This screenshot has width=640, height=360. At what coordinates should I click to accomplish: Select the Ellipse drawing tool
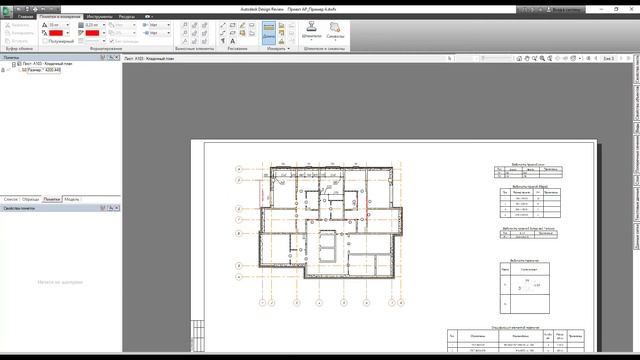coord(252,25)
